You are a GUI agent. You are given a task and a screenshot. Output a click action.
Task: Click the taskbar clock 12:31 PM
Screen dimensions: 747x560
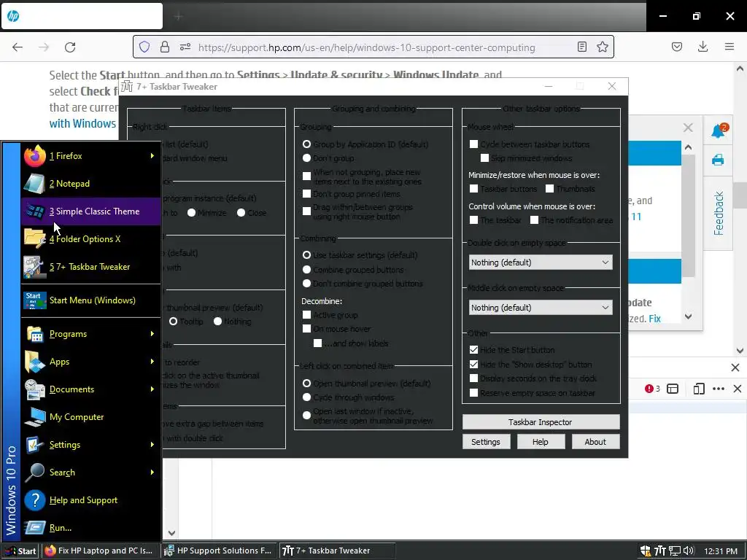tap(720, 551)
